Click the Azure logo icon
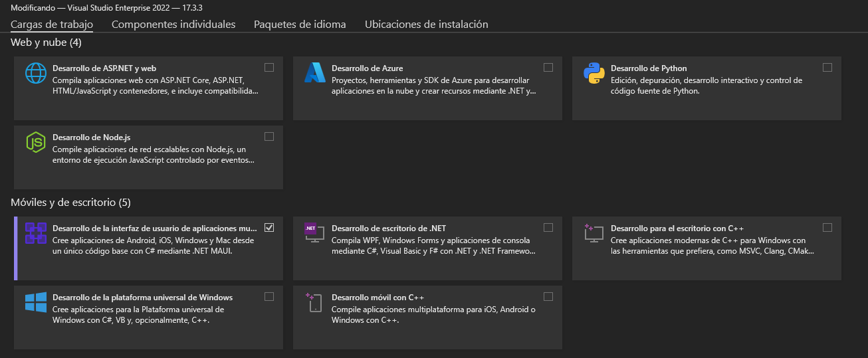Image resolution: width=868 pixels, height=358 pixels. coord(314,73)
